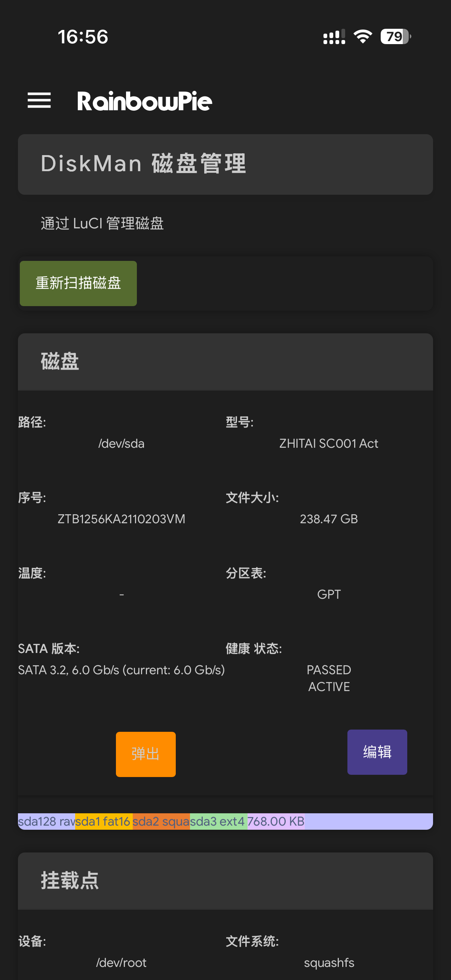The height and width of the screenshot is (980, 451).
Task: Select the yellow sda1 fat16 partition segment
Action: 104,821
